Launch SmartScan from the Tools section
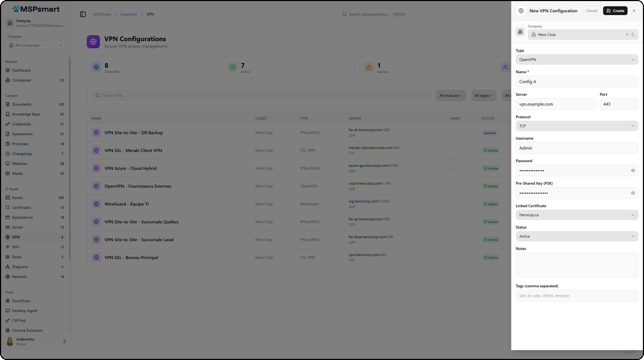Screen dimensions: 644x360 tap(22, 301)
